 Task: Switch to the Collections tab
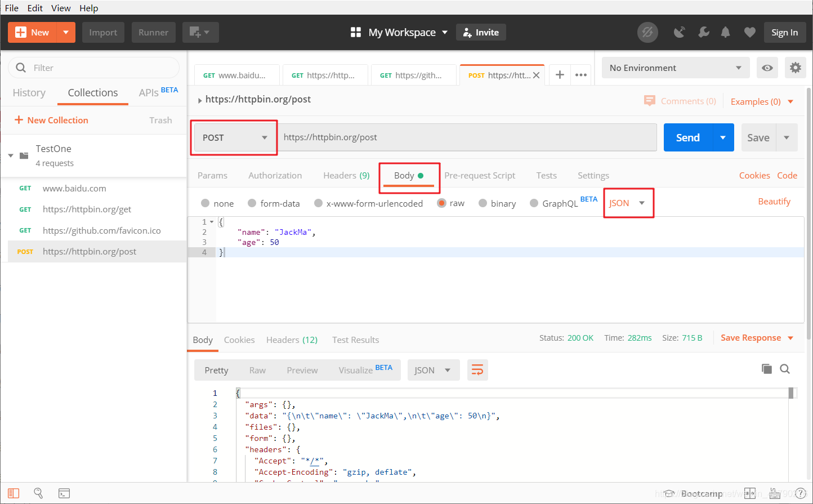pos(93,93)
